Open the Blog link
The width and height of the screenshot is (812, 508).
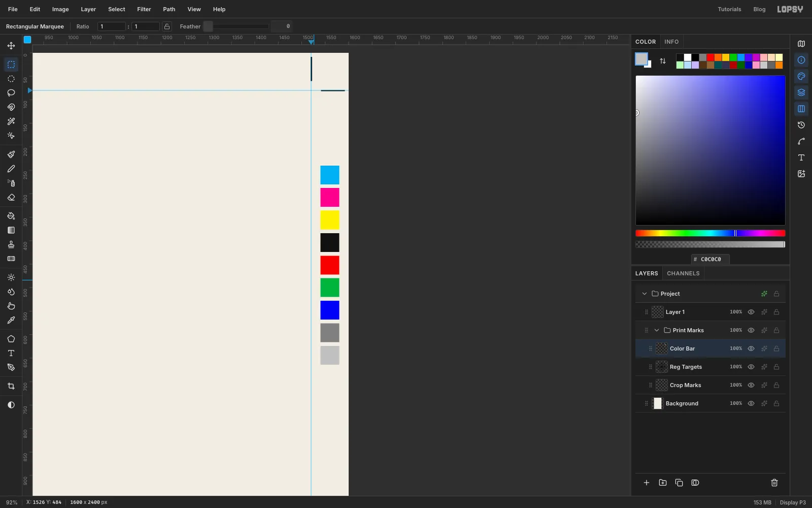(x=759, y=9)
